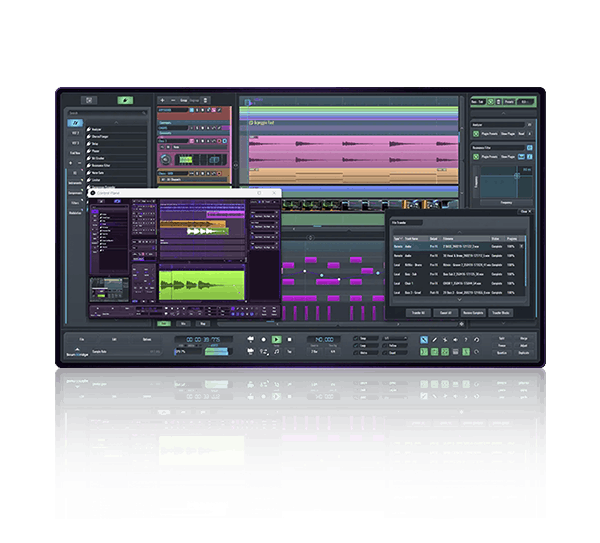
Task: Click the level meter next to the CPU display
Action: [217, 351]
